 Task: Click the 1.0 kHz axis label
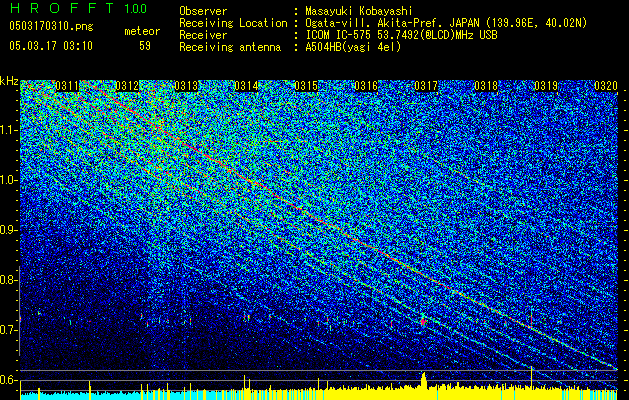[x=9, y=180]
